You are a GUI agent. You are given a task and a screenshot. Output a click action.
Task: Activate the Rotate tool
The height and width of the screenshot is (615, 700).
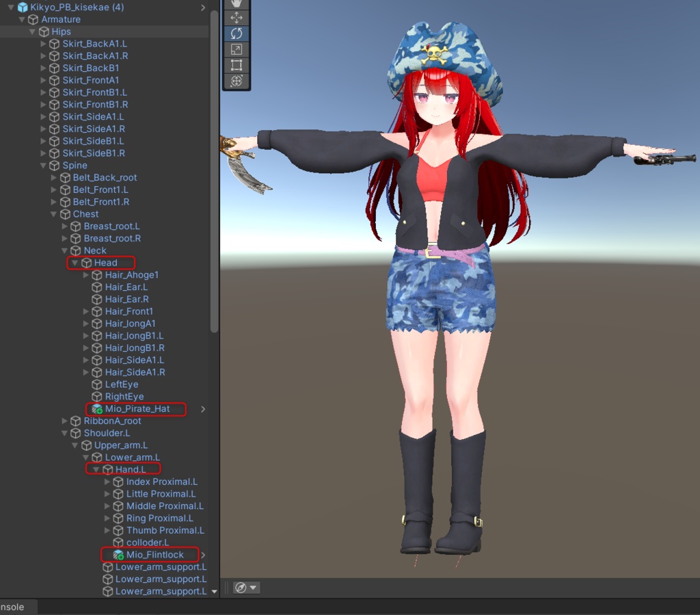(236, 33)
